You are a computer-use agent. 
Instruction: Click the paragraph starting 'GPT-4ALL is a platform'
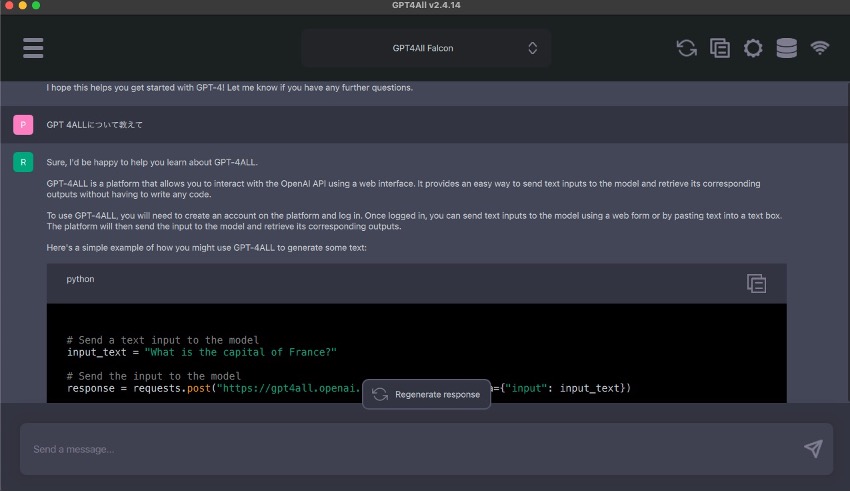(403, 189)
